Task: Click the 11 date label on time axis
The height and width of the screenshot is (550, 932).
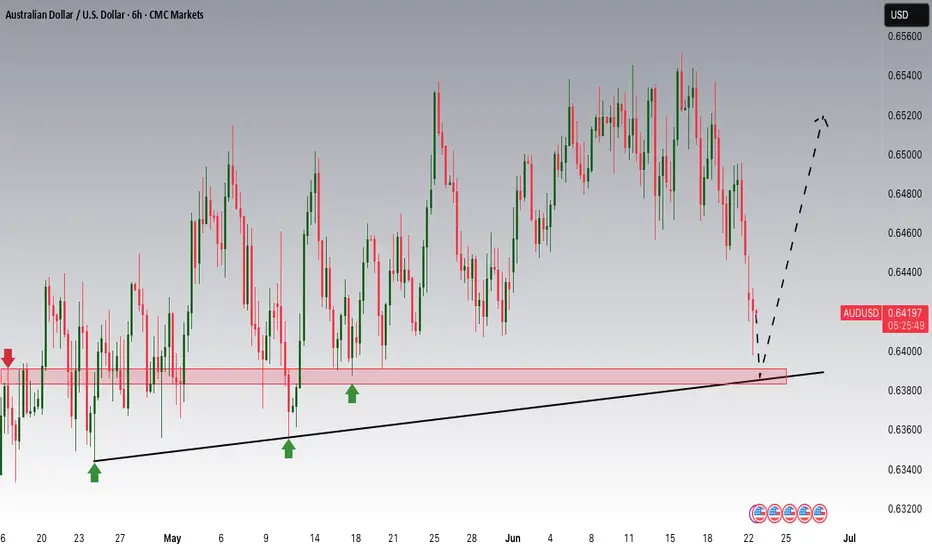Action: coord(629,538)
